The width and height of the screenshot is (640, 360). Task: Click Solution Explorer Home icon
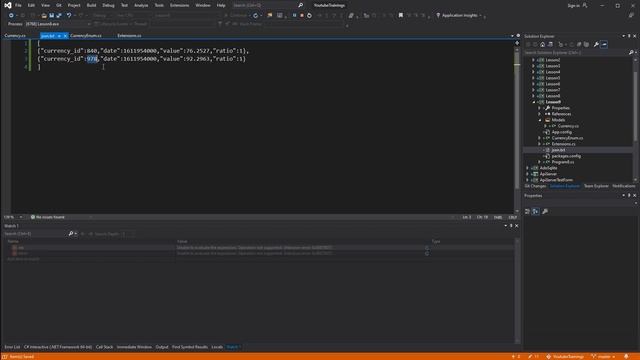(x=542, y=44)
